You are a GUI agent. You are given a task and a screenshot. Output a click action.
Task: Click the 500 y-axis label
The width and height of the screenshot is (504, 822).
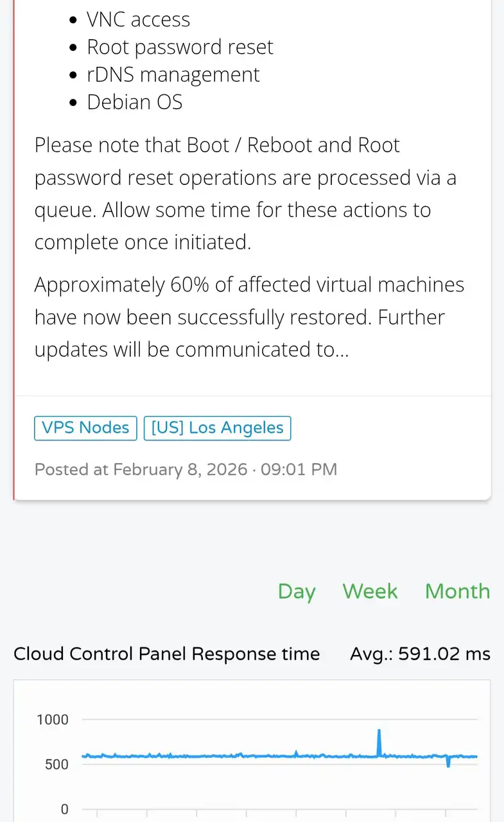click(56, 764)
